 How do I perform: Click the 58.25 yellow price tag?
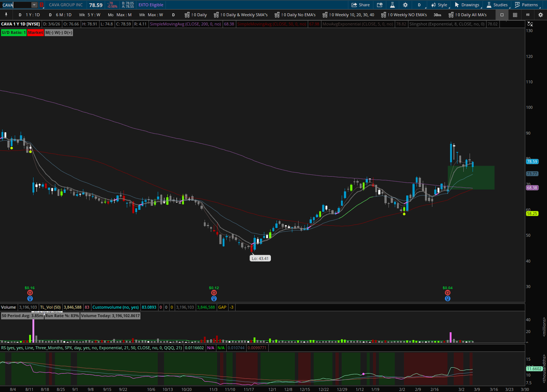[532, 213]
